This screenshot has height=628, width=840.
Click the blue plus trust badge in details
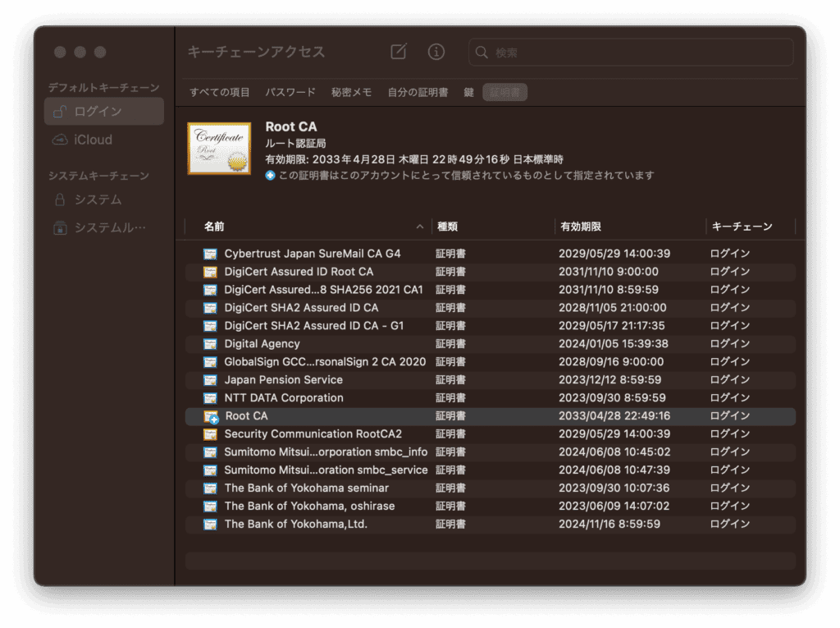coord(270,176)
